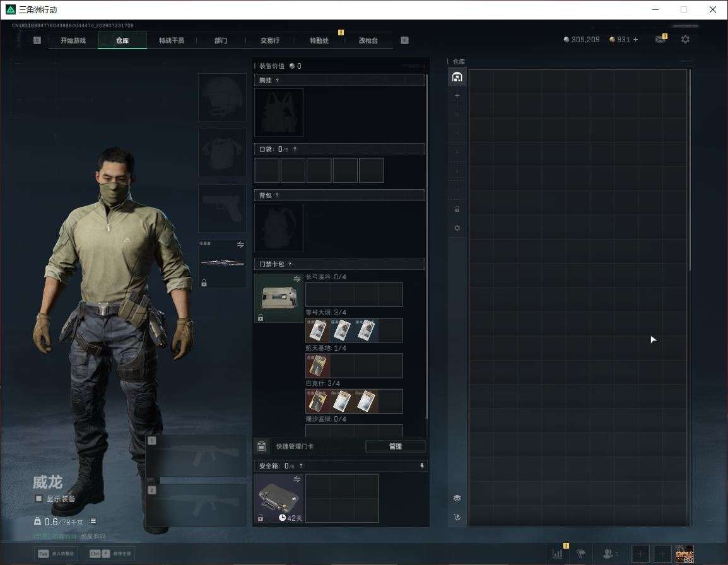Click the auto-sort icon at warehouse sidebar bottom
Image resolution: width=728 pixels, height=565 pixels.
(x=457, y=517)
